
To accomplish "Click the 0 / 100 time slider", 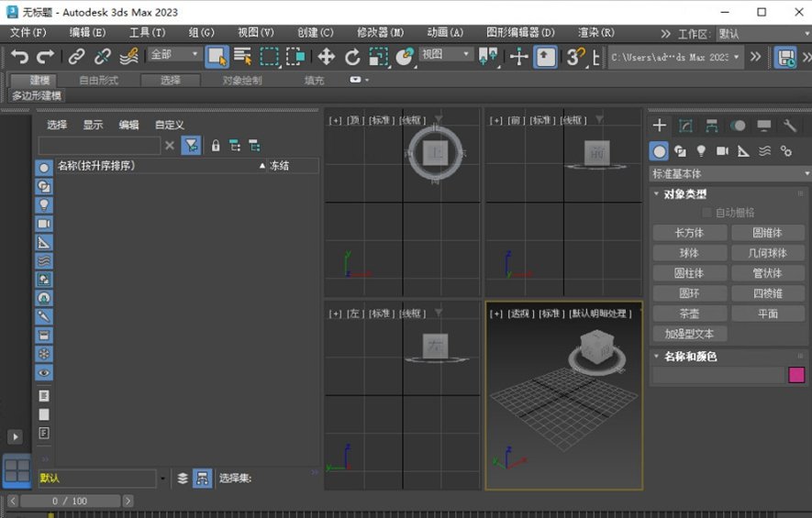I will pyautogui.click(x=70, y=501).
